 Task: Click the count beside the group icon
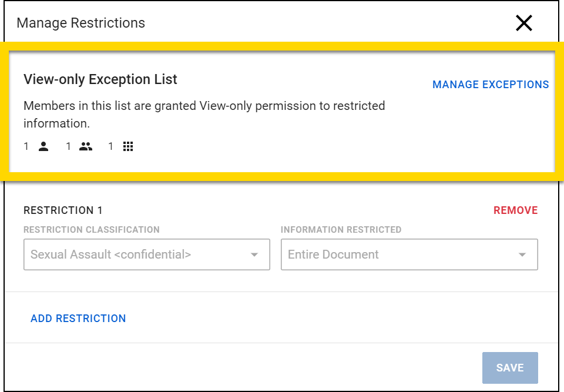click(x=68, y=146)
